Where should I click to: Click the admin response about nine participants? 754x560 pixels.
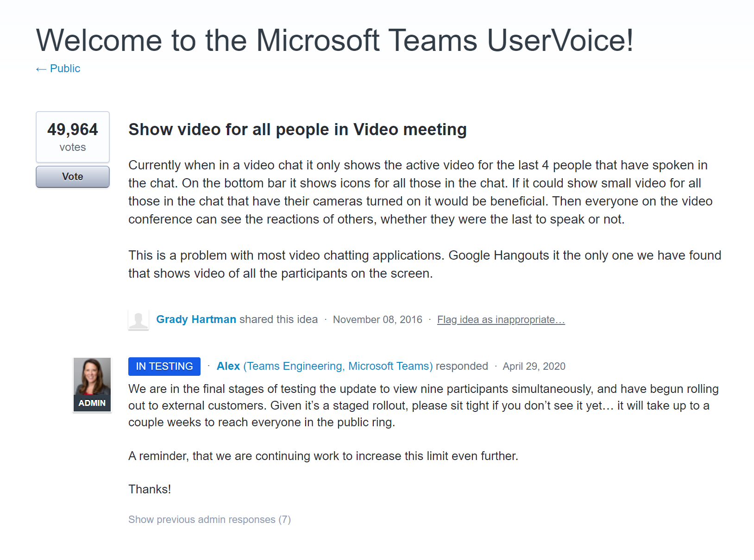pos(423,405)
